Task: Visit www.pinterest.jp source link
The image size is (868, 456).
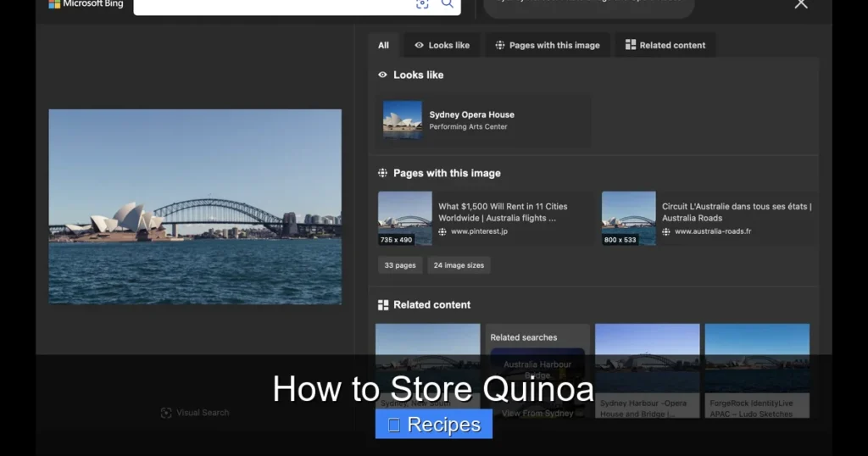Action: tap(479, 231)
